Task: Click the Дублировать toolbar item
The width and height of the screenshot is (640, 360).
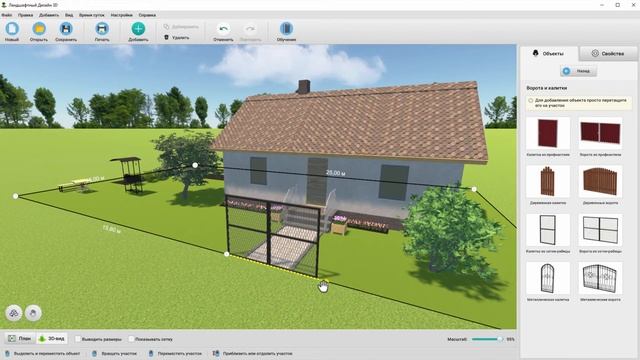Action: tap(181, 27)
